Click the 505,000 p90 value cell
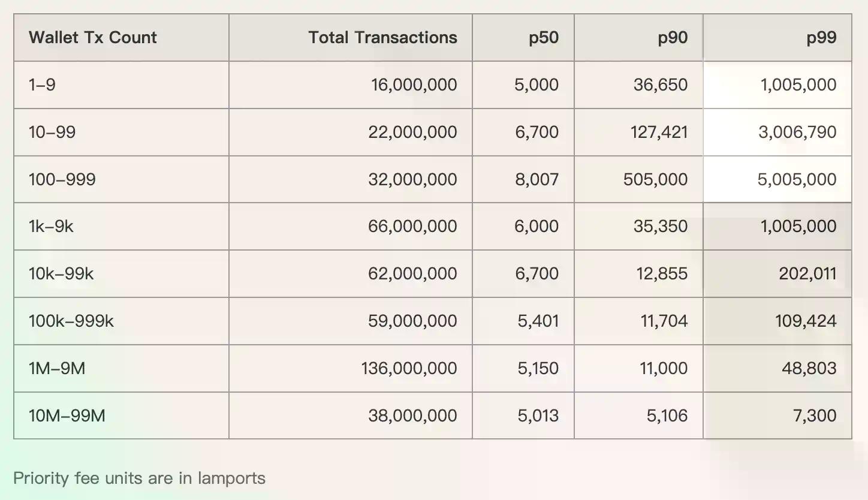The height and width of the screenshot is (500, 868). (x=655, y=179)
